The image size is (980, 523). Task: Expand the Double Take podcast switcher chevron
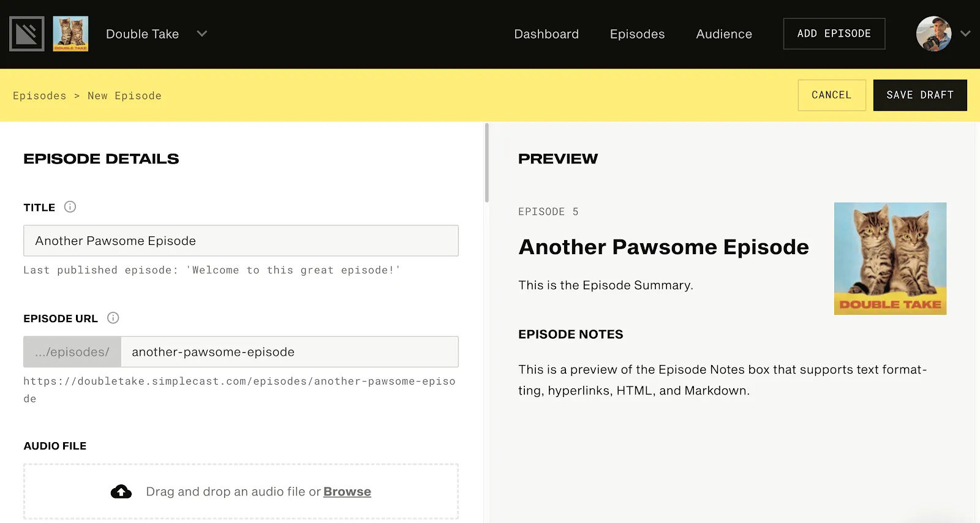point(202,34)
